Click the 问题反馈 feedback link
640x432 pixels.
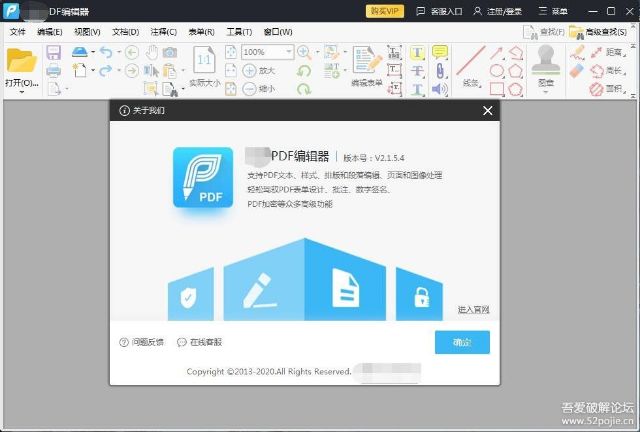pyautogui.click(x=142, y=342)
